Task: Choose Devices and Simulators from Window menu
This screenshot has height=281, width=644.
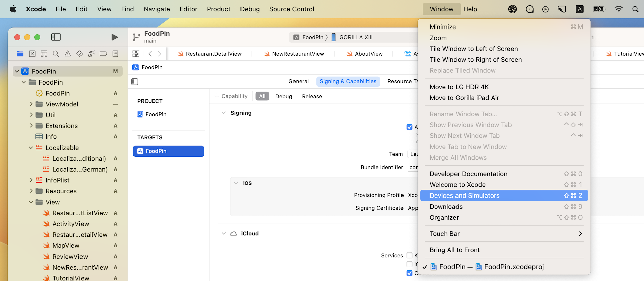Action: [x=465, y=195]
